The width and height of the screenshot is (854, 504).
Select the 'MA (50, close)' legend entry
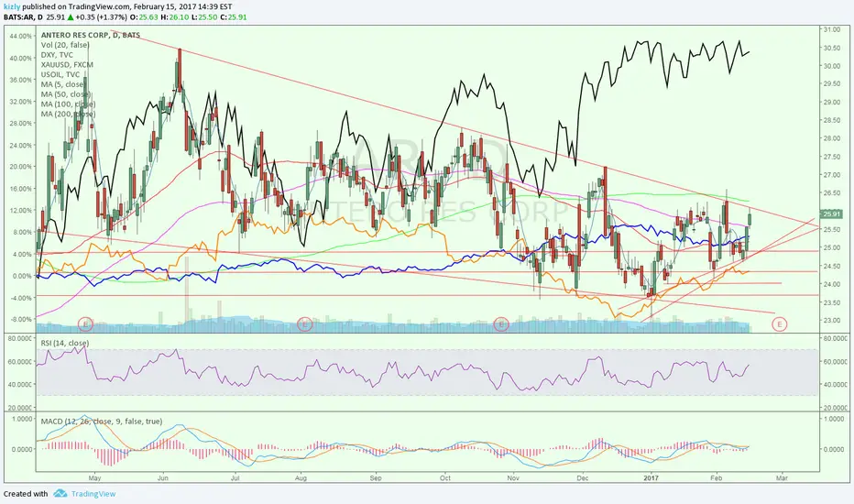tap(65, 93)
